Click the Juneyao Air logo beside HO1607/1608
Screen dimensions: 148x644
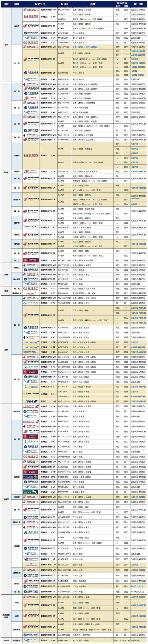31,260
